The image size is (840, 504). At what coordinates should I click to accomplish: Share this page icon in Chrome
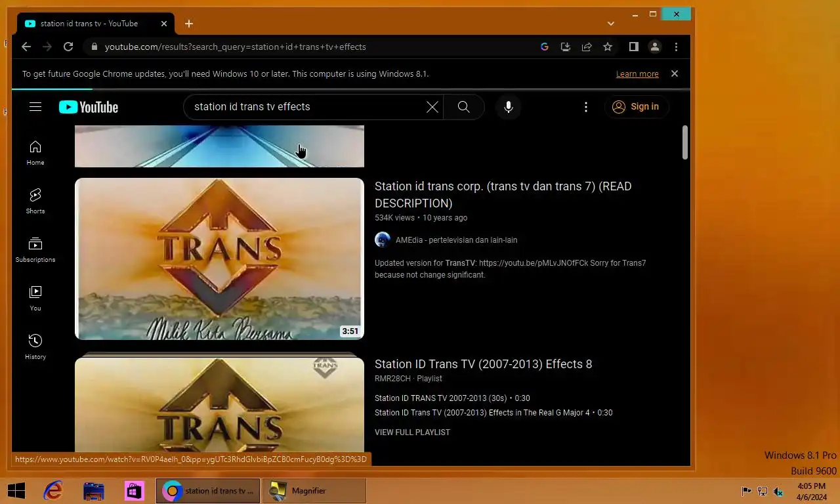point(587,47)
